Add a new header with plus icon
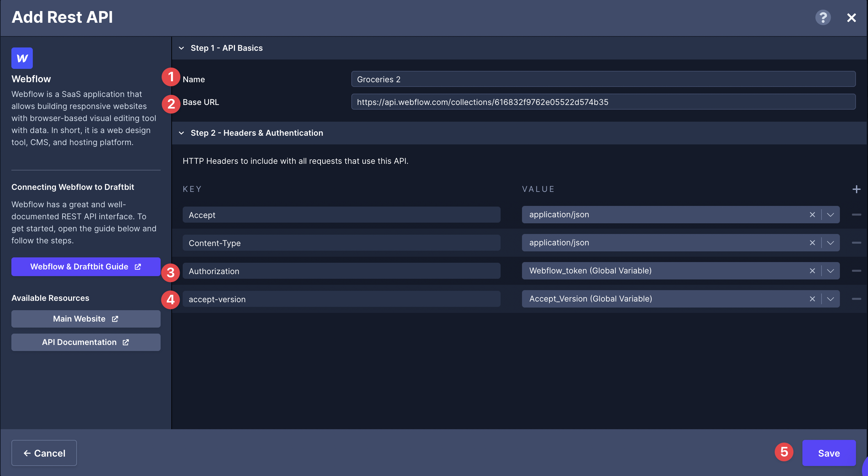Image resolution: width=868 pixels, height=476 pixels. [856, 189]
